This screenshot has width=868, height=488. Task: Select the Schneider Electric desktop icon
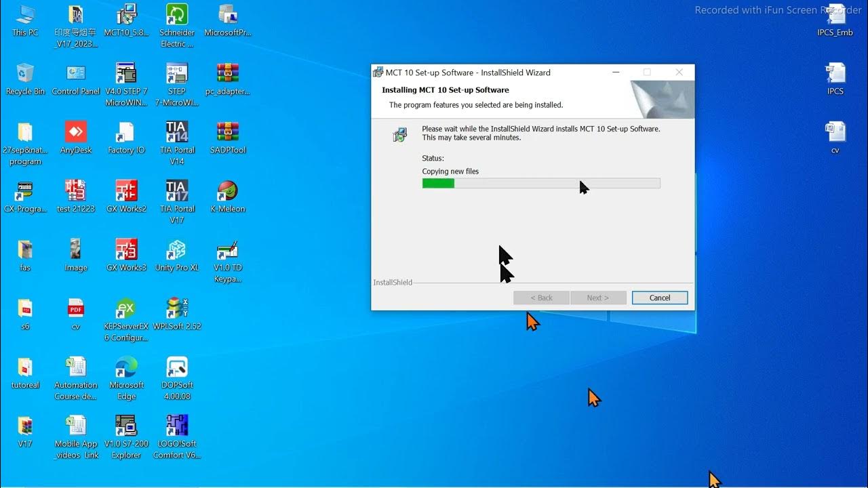click(x=177, y=26)
